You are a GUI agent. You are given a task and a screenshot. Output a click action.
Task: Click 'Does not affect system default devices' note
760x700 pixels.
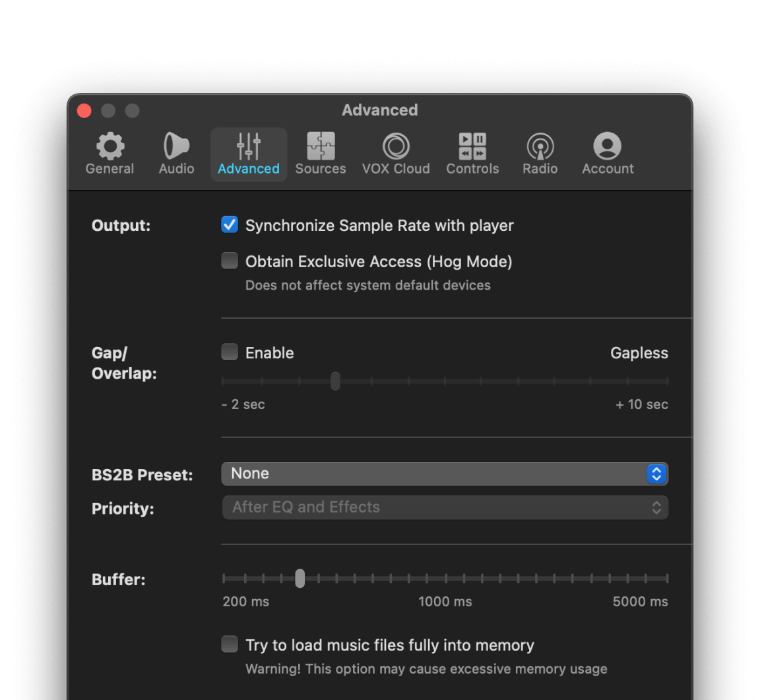[368, 286]
